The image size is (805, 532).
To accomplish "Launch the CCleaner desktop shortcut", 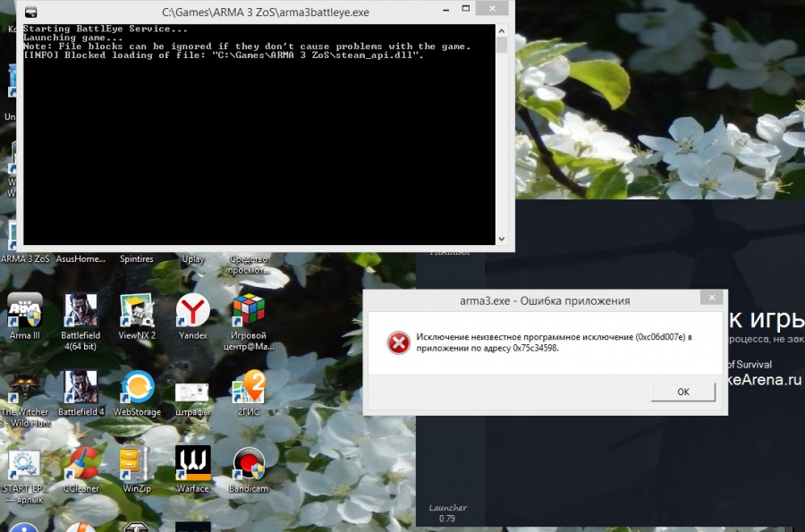I will [x=81, y=470].
